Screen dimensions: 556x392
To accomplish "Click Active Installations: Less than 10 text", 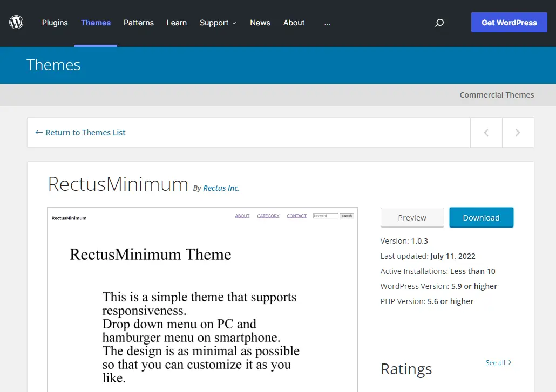I will tap(438, 271).
